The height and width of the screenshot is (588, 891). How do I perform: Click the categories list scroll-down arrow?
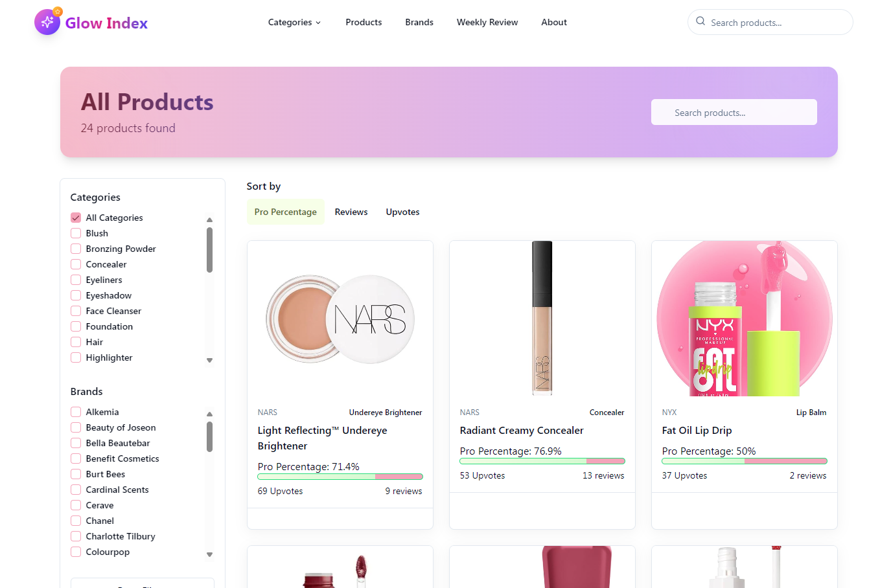click(209, 360)
